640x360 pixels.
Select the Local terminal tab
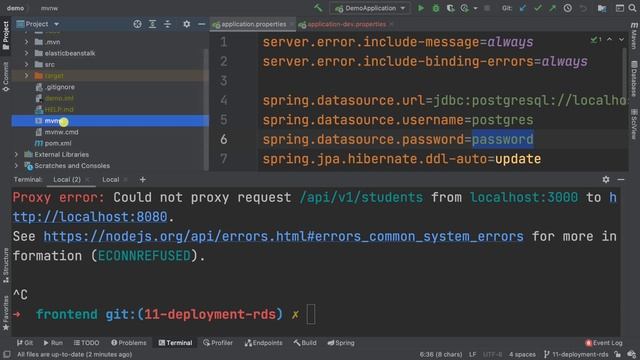pos(111,180)
